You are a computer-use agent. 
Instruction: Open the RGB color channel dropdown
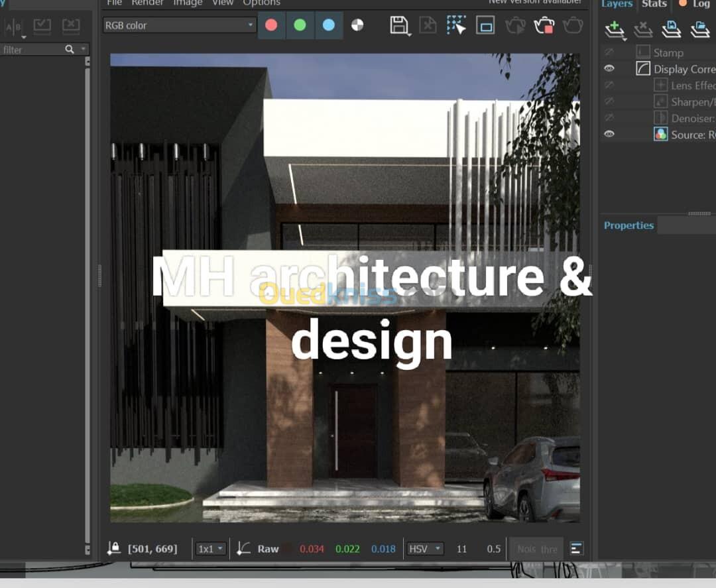(180, 25)
